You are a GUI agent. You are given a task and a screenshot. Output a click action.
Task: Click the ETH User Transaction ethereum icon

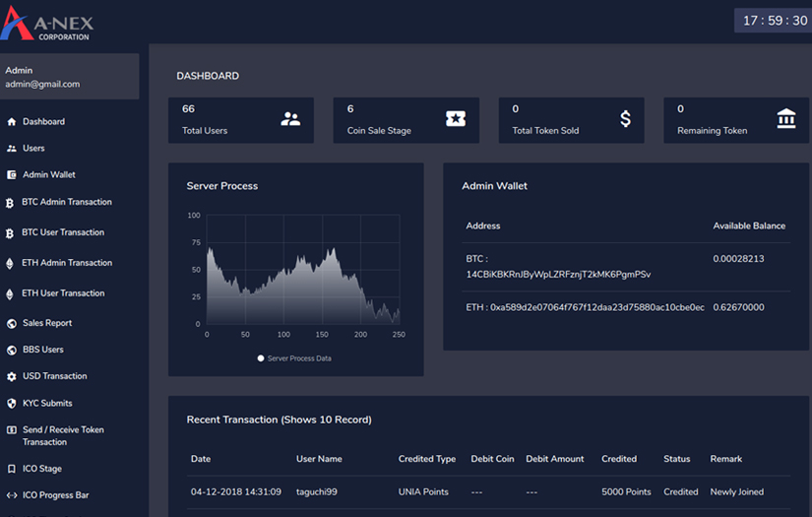coord(9,294)
